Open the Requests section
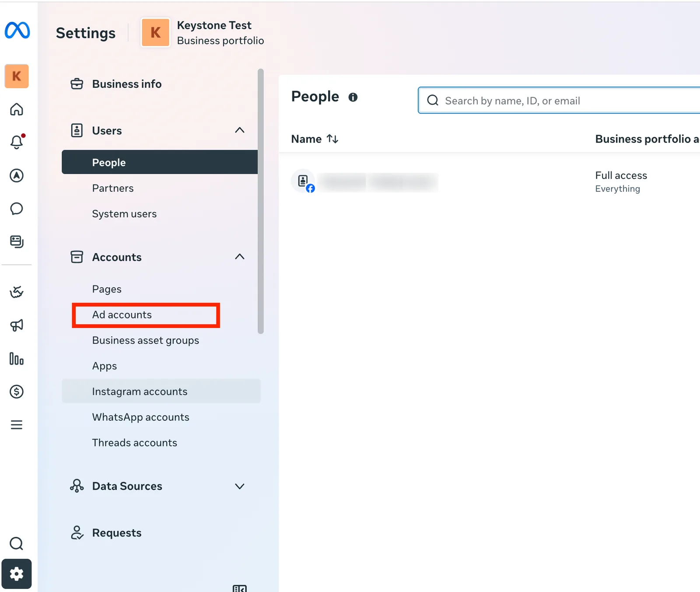The height and width of the screenshot is (592, 700). click(117, 533)
